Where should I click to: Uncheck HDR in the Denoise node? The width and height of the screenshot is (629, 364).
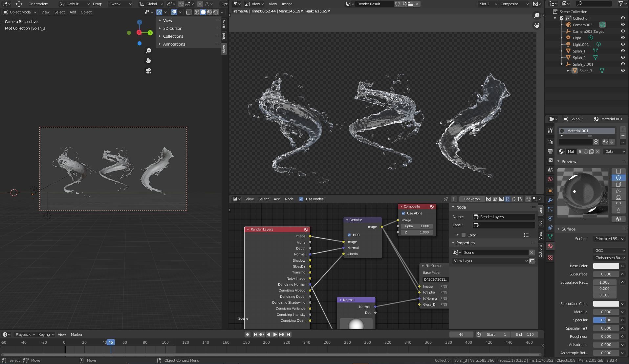349,235
